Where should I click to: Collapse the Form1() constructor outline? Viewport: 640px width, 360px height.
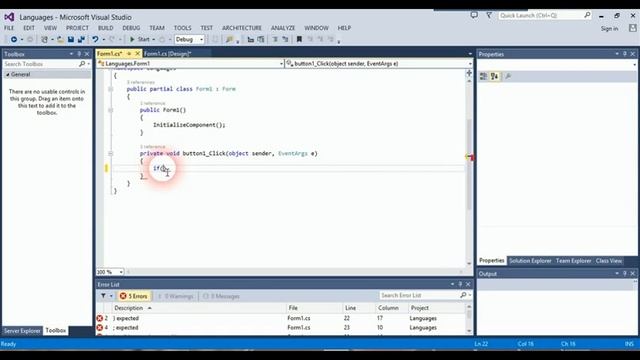click(x=111, y=110)
